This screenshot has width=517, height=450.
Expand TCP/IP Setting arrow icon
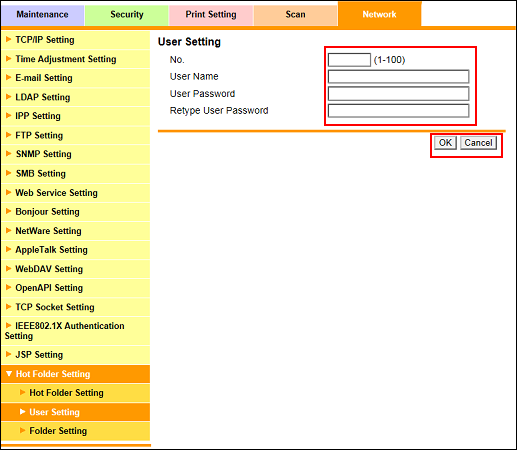9,39
